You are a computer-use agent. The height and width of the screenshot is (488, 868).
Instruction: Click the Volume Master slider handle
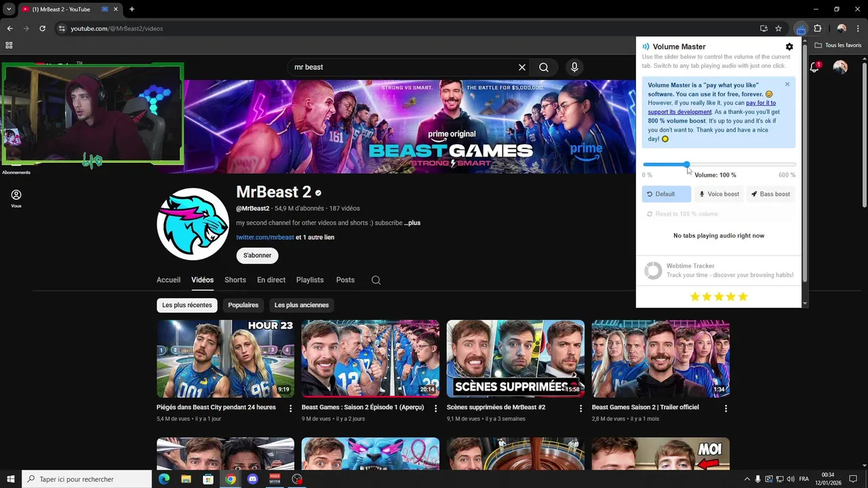(x=686, y=165)
